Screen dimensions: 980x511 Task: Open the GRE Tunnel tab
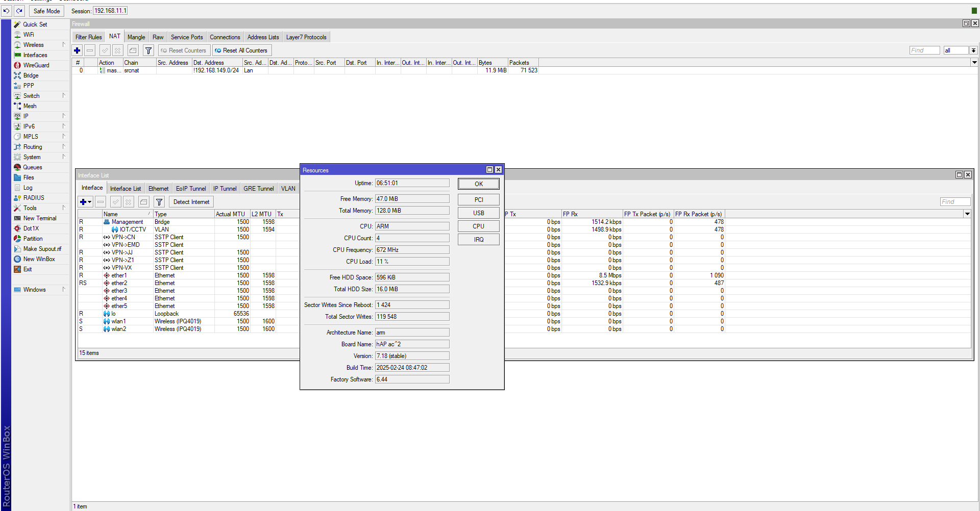pyautogui.click(x=259, y=188)
